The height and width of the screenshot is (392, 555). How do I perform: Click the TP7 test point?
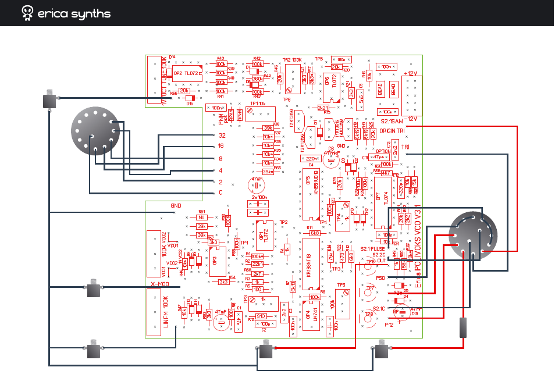click(x=368, y=293)
